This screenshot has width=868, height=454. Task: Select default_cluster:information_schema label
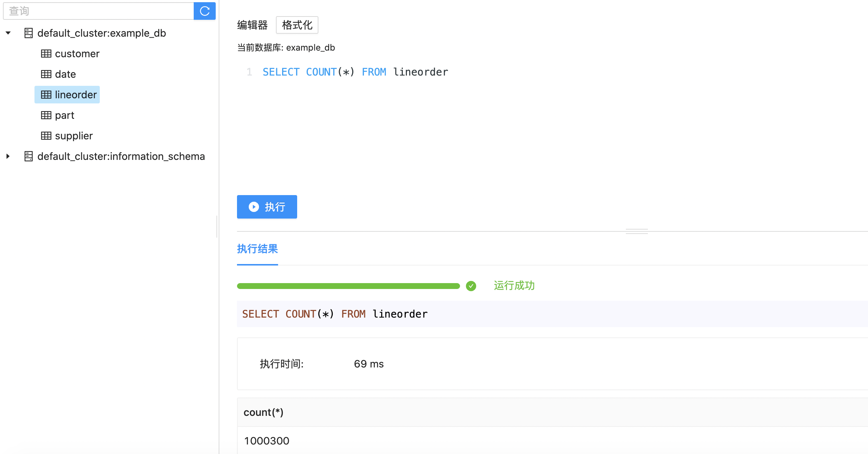121,156
